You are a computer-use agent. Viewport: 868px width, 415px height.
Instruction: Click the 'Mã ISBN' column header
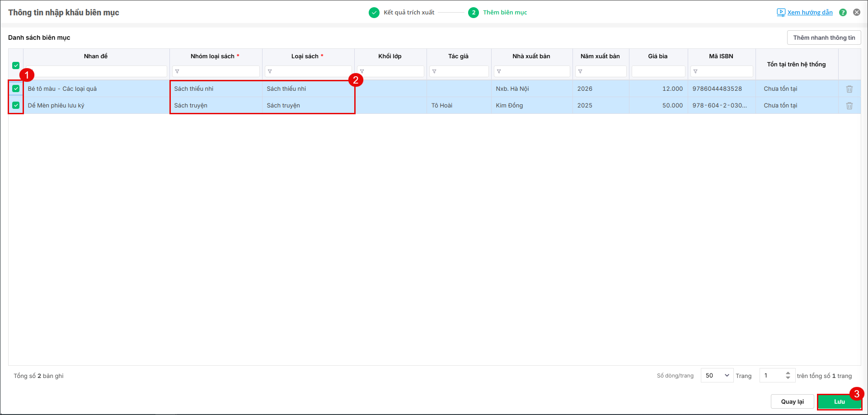tap(721, 56)
